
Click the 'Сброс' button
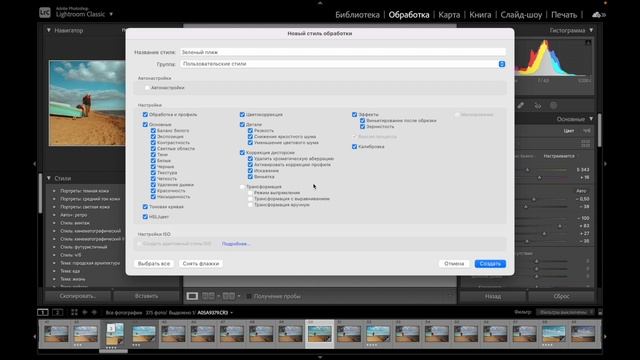(561, 296)
